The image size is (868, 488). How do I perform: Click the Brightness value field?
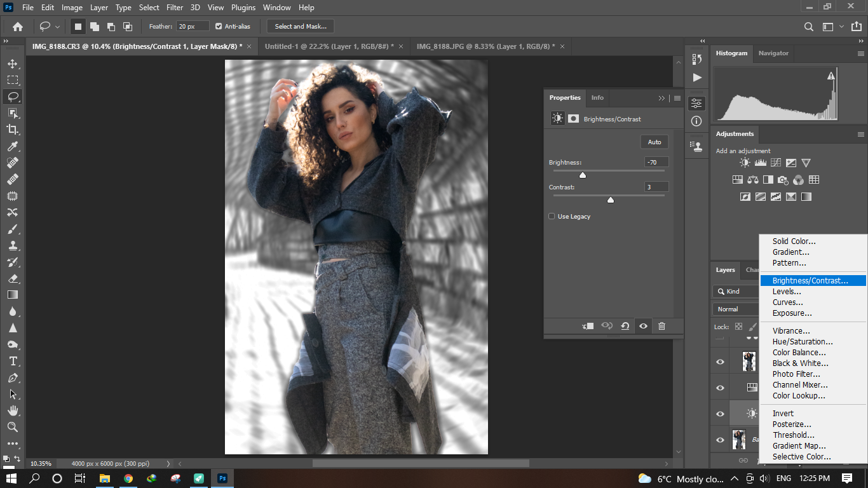point(656,162)
